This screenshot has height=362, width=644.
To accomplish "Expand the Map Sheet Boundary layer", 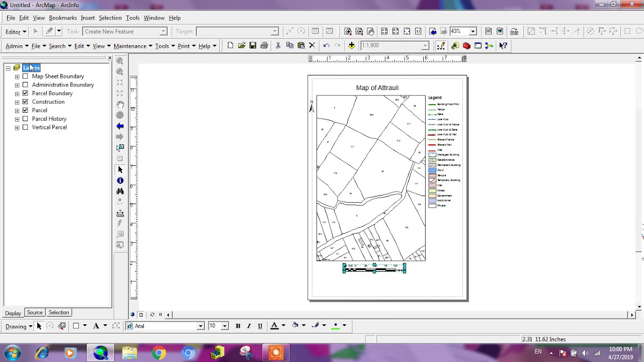I will [17, 76].
